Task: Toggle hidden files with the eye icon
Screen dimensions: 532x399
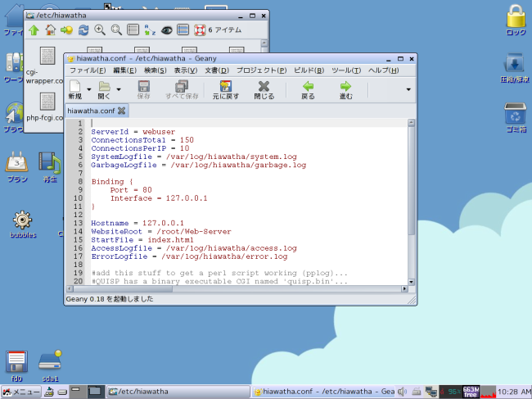Action: pyautogui.click(x=167, y=30)
